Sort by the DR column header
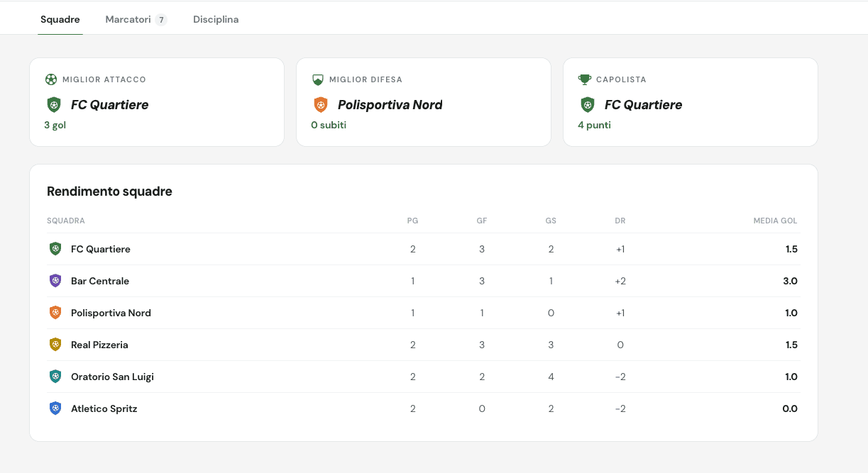 [x=620, y=221]
